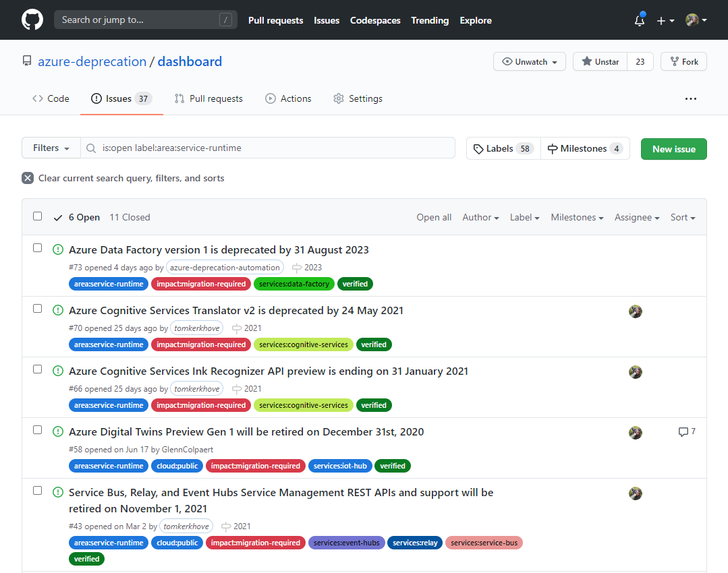This screenshot has width=728, height=573.
Task: Click the slash shortcut icon in search bar
Action: [225, 20]
